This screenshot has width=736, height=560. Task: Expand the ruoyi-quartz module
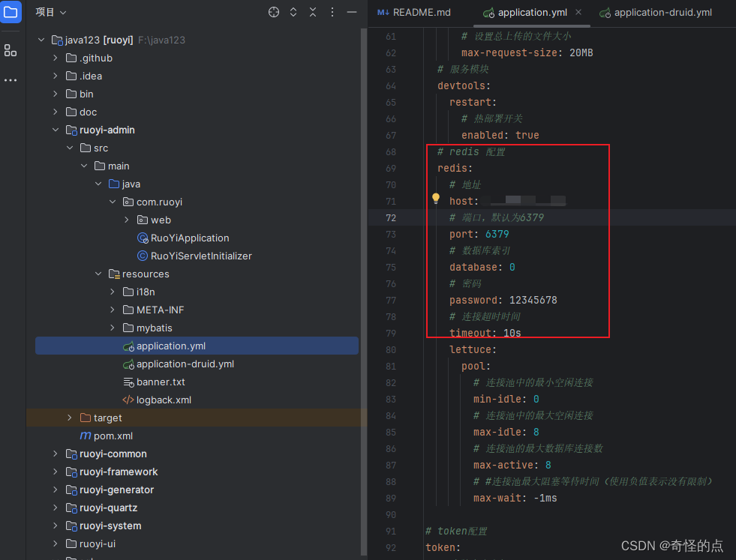coord(56,508)
